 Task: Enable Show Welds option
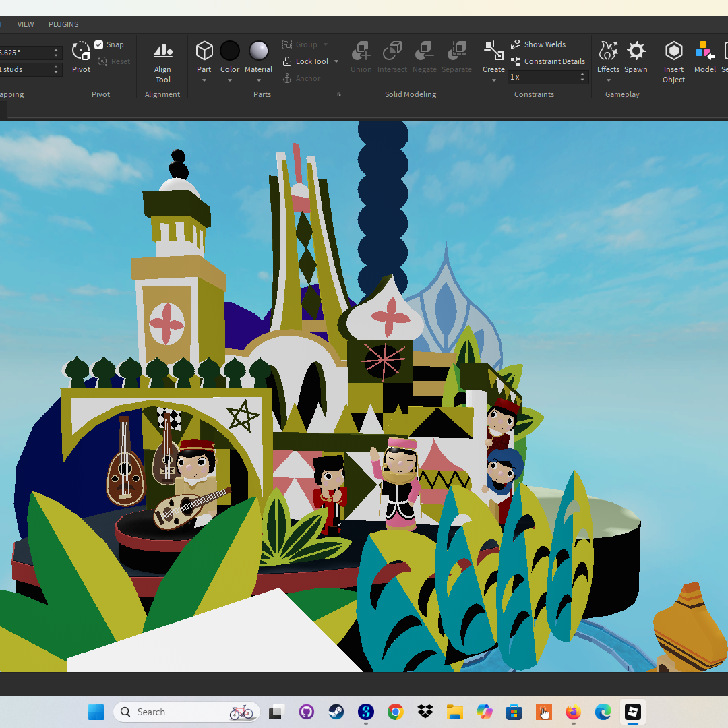(539, 44)
